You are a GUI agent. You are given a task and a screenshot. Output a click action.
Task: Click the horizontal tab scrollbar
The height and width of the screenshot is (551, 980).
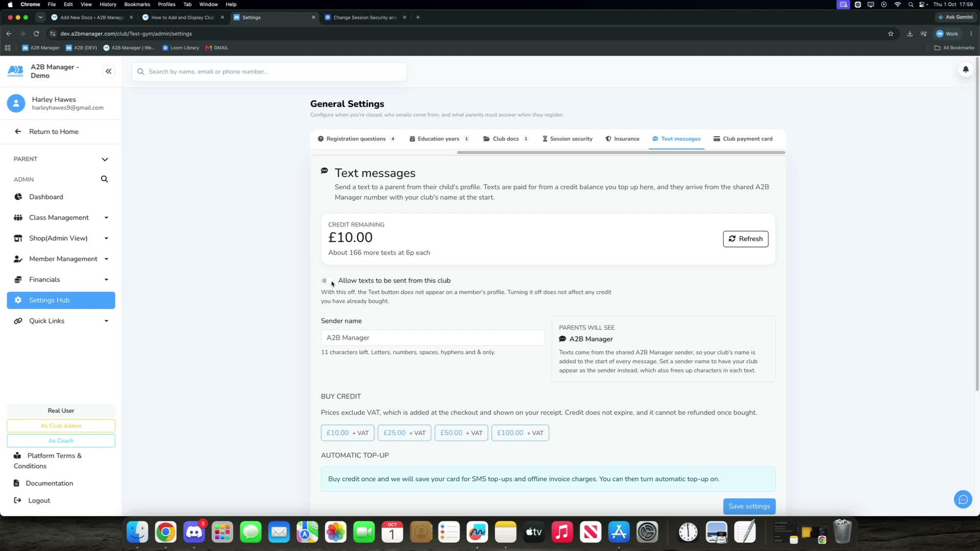[621, 153]
